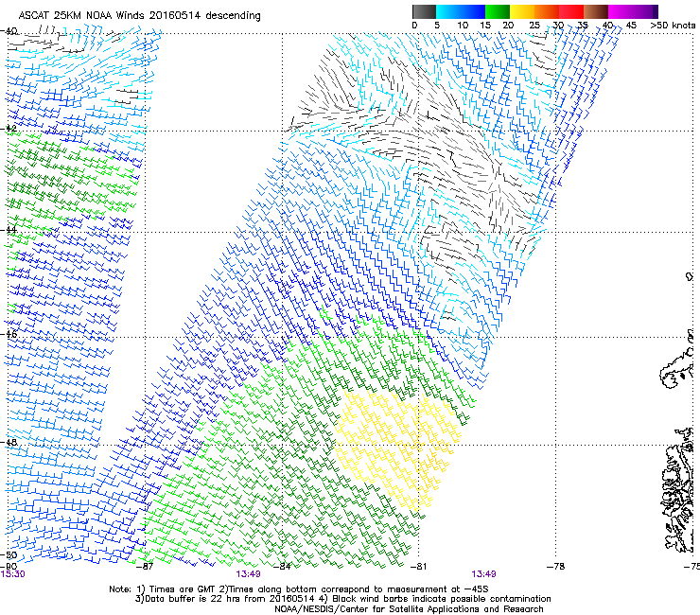The width and height of the screenshot is (700, 615).
Task: Click the -40 latitude axis label
Action: [x=9, y=31]
